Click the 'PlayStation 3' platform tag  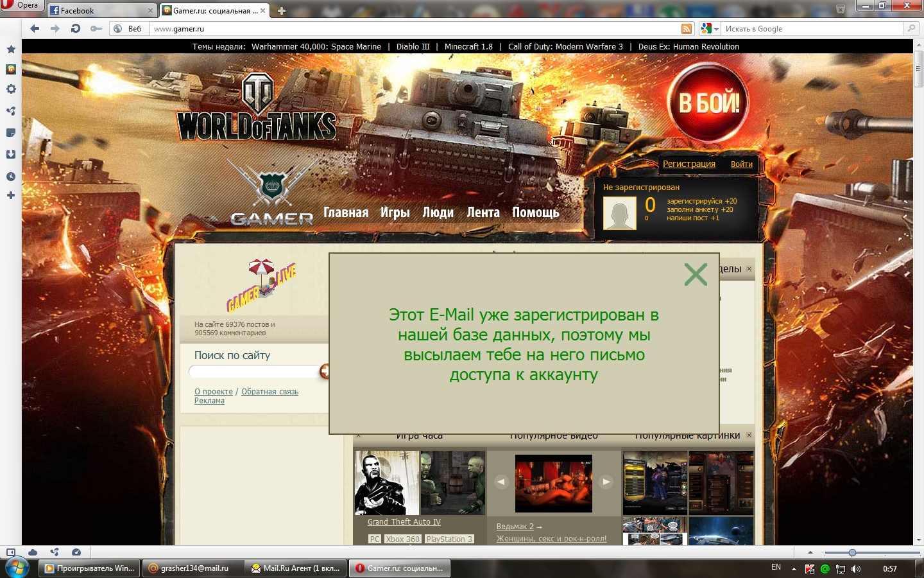point(449,539)
